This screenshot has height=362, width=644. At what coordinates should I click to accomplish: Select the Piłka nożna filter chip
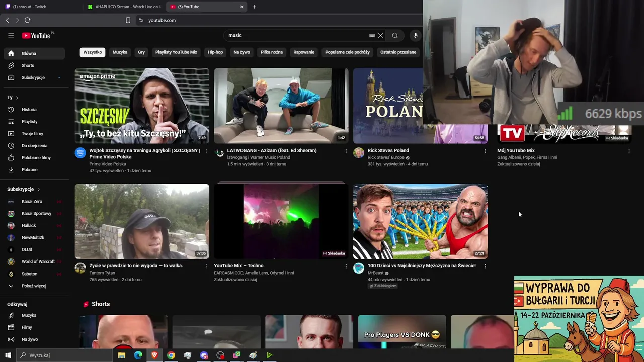pyautogui.click(x=272, y=52)
